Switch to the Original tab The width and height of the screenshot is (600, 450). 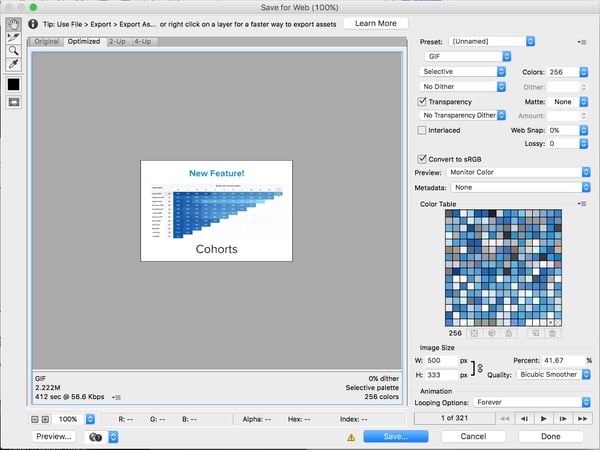46,42
